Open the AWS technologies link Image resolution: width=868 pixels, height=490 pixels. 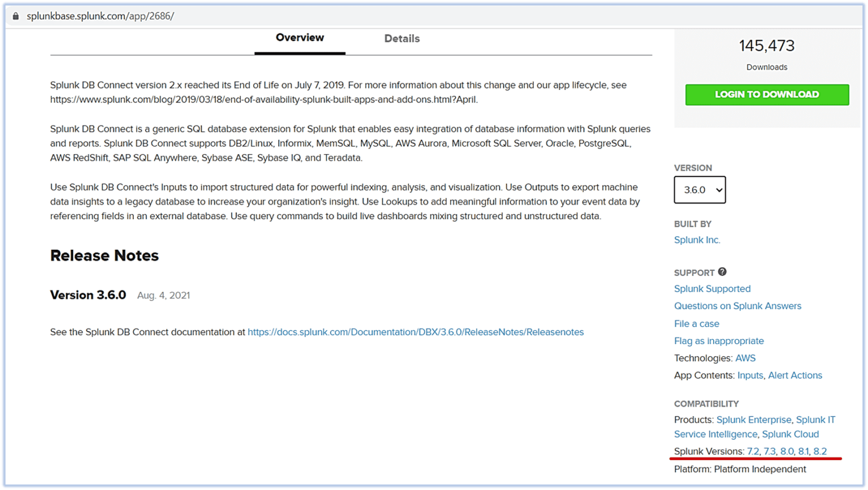[745, 358]
